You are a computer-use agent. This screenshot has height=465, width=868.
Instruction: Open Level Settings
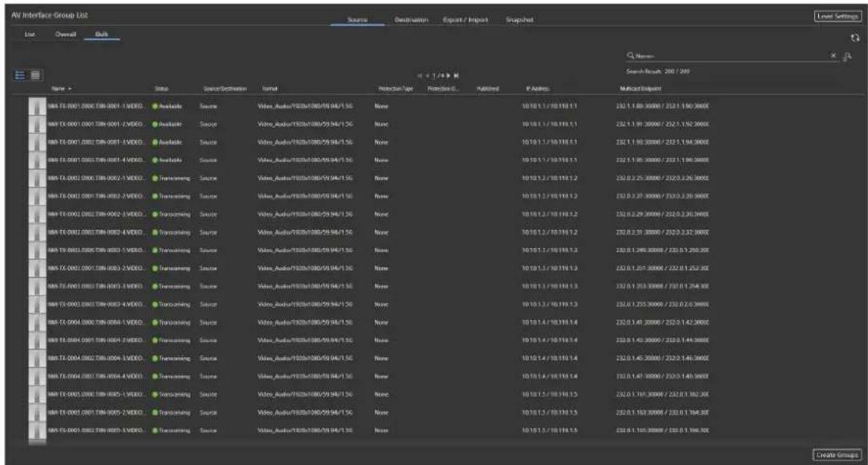tap(837, 17)
